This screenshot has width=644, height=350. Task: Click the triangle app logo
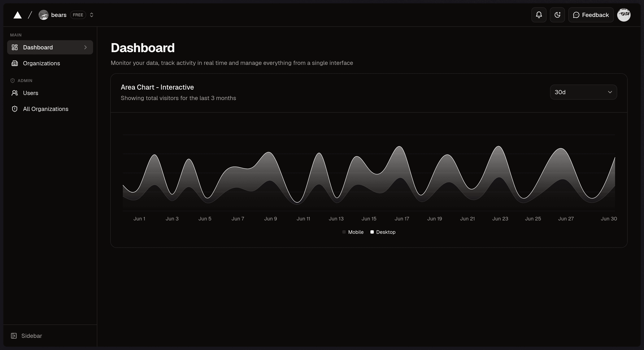coord(17,15)
